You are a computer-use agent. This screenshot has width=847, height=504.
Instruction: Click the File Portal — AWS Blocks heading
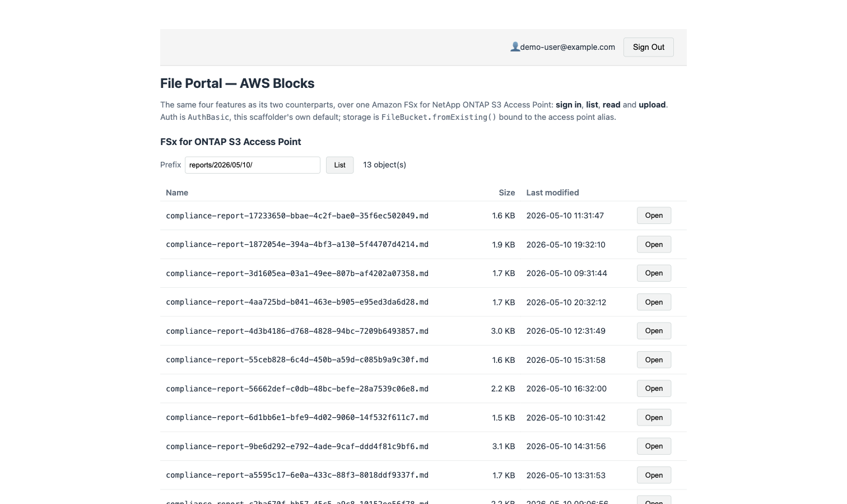[238, 83]
